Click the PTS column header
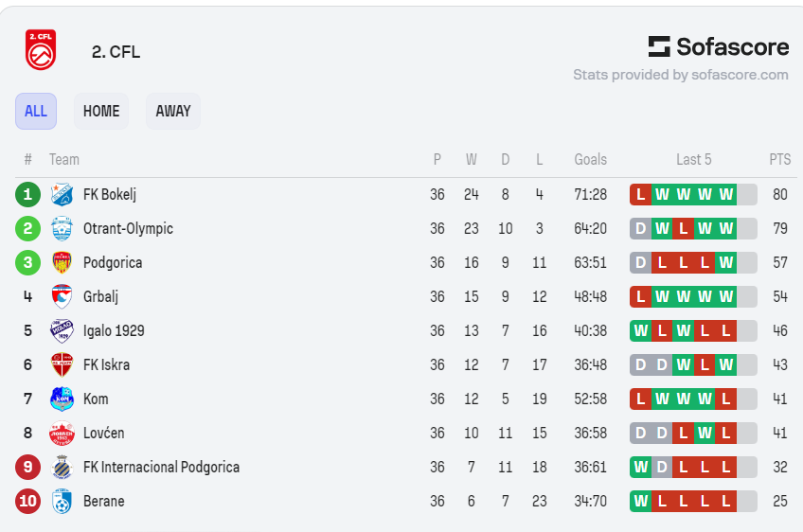This screenshot has width=803, height=532. pos(779,159)
